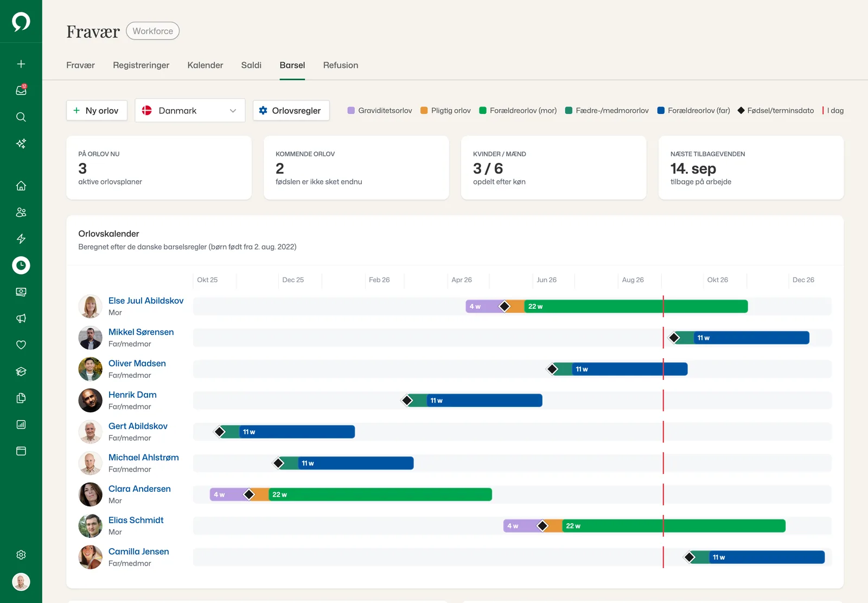Select the clock time-off icon in sidebar
Image resolution: width=868 pixels, height=603 pixels.
21,265
